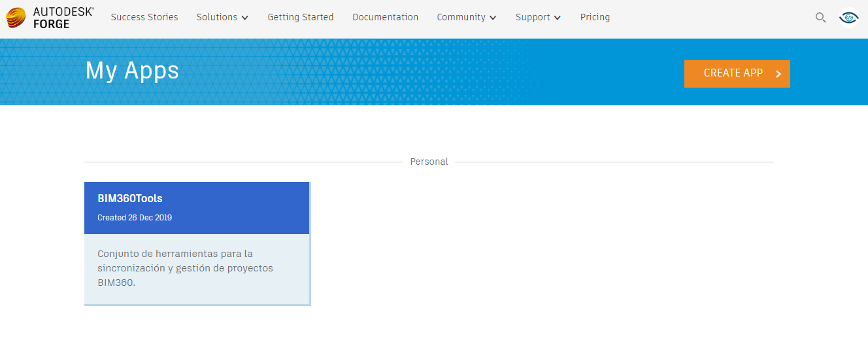Expand the Solutions dropdown menu
Viewport: 868px width, 361px height.
coord(222,17)
